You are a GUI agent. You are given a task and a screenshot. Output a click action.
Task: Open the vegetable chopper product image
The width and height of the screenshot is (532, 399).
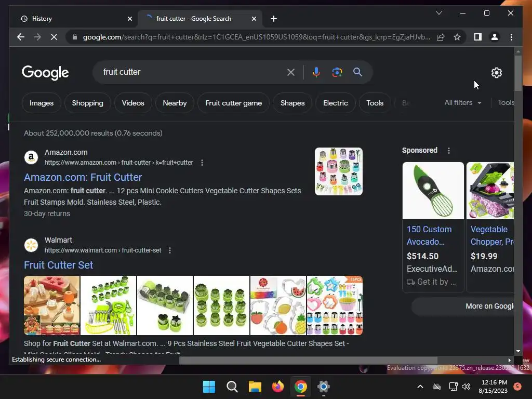coord(490,191)
